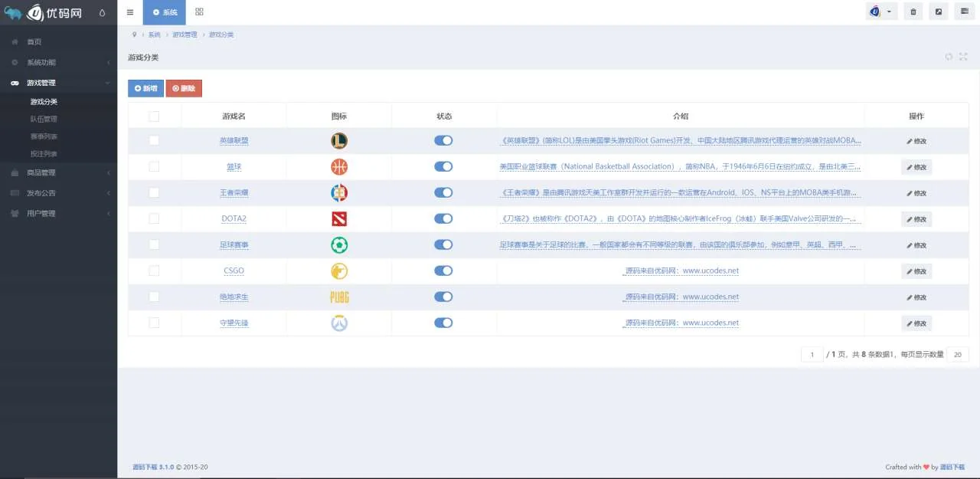This screenshot has height=479, width=980.
Task: Disable status switch for CSGO row
Action: click(x=443, y=271)
